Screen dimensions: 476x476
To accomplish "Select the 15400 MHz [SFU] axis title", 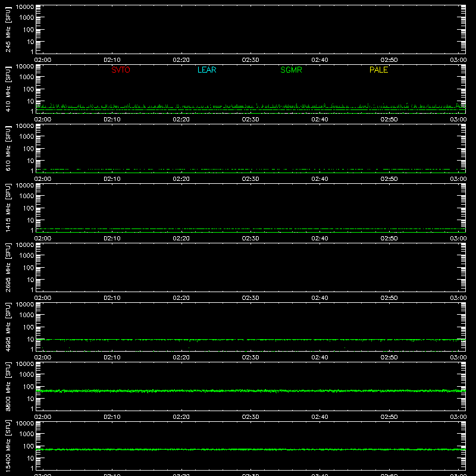I will [x=8, y=446].
